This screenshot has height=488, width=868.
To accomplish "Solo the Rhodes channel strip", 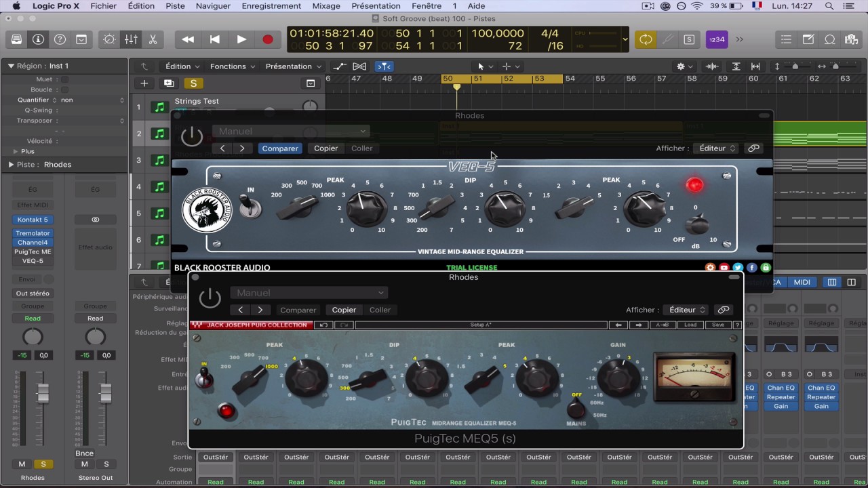I will 43,464.
